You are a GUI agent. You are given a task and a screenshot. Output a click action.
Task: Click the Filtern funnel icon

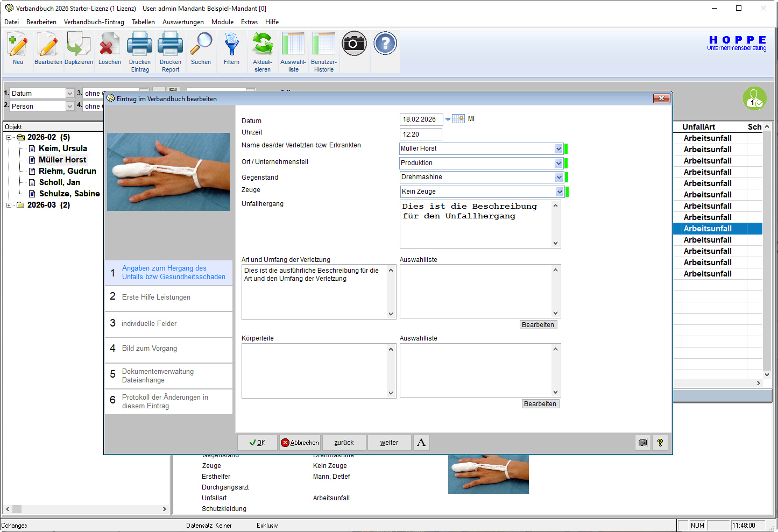point(231,45)
